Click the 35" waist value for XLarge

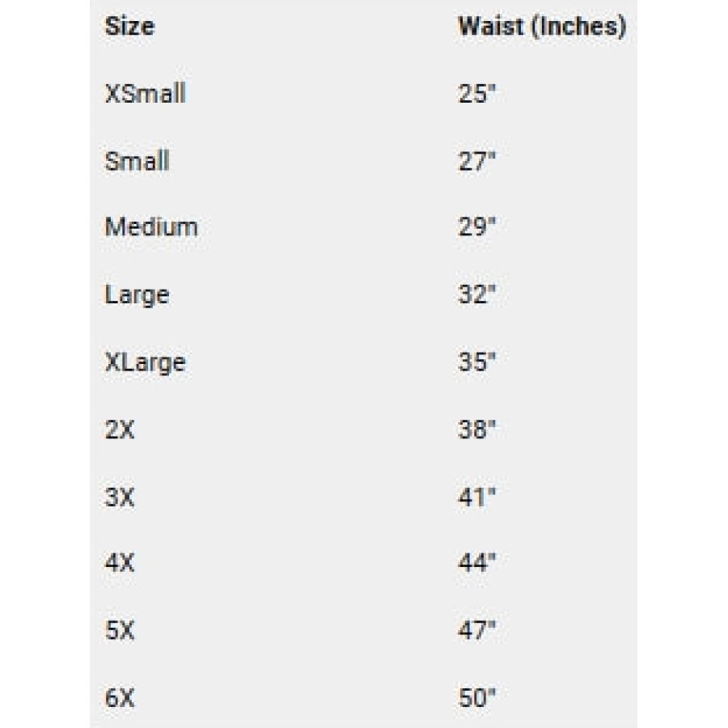pyautogui.click(x=476, y=362)
